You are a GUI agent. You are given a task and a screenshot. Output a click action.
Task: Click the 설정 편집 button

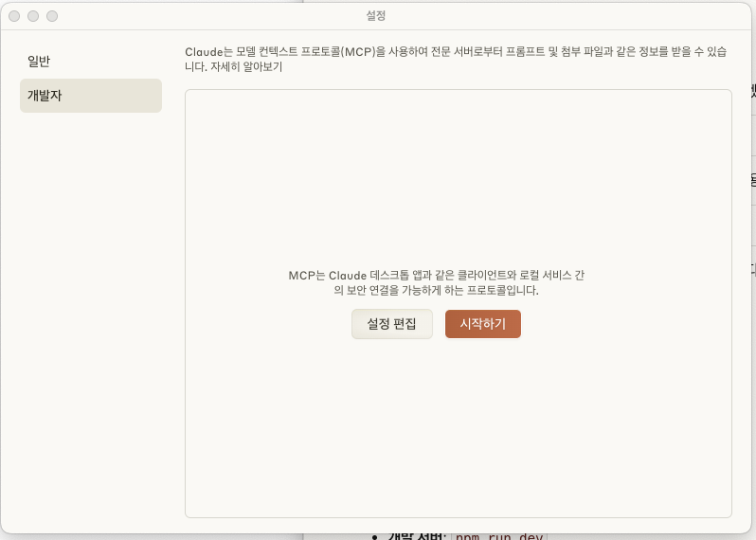[391, 324]
